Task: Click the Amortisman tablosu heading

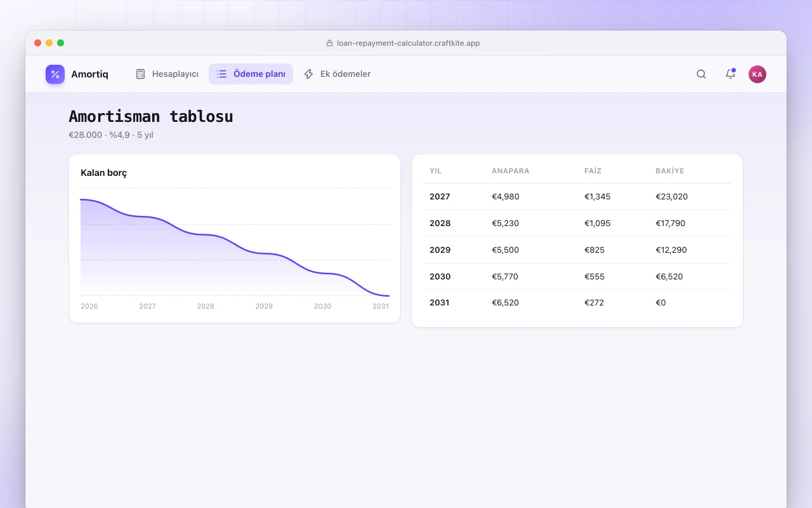Action: [x=151, y=116]
